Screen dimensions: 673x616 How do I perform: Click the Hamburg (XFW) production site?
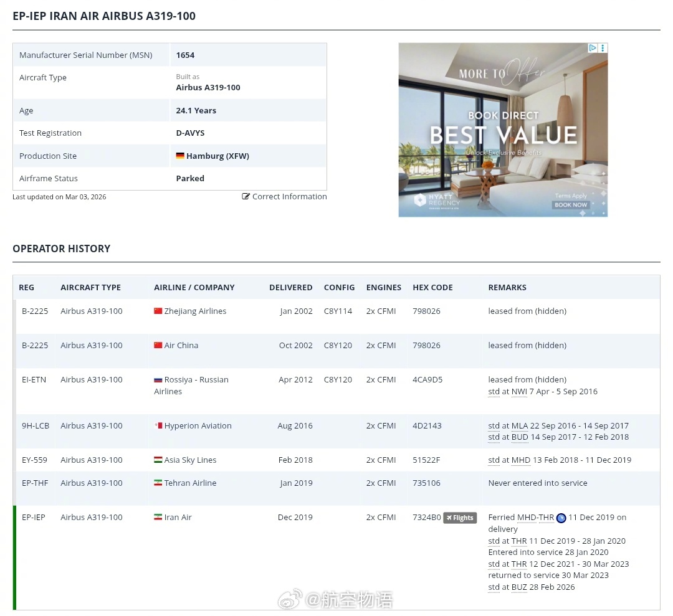tap(217, 156)
